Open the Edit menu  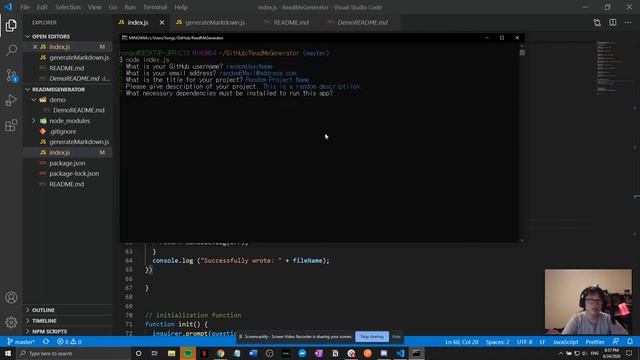click(42, 7)
